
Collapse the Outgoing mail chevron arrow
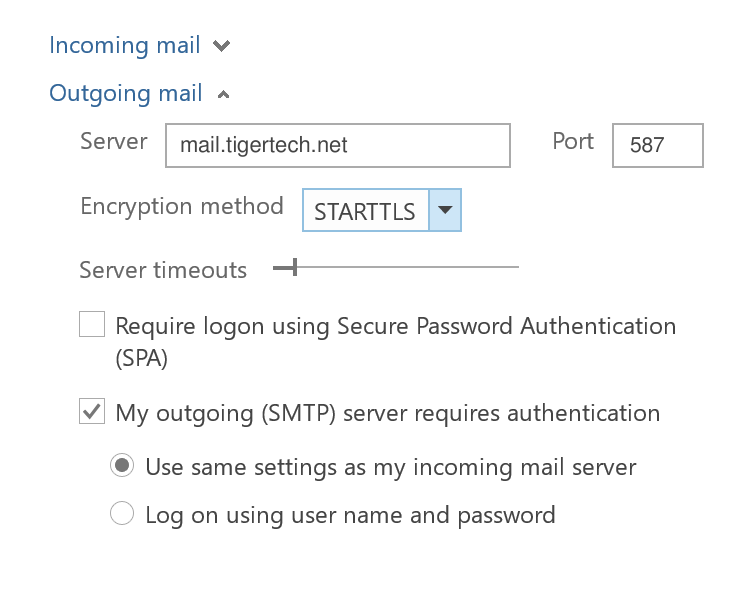click(223, 95)
